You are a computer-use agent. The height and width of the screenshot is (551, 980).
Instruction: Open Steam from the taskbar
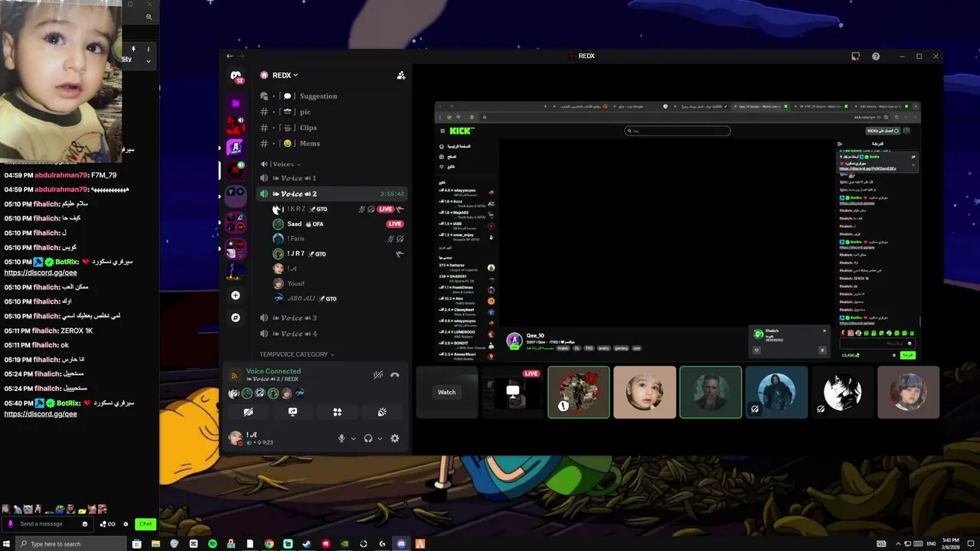(306, 544)
